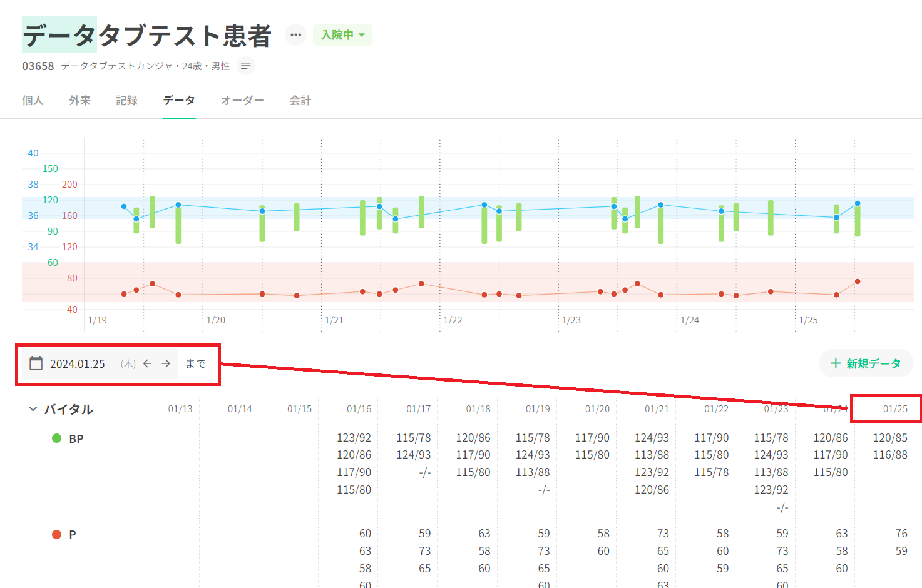Go to previous date with left arrow
Screen dimensions: 922x588
coord(148,363)
